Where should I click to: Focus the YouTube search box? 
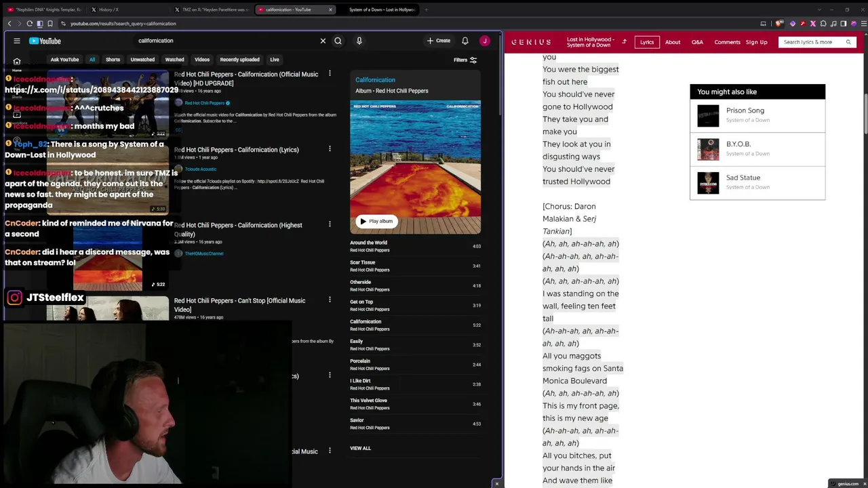pyautogui.click(x=227, y=41)
